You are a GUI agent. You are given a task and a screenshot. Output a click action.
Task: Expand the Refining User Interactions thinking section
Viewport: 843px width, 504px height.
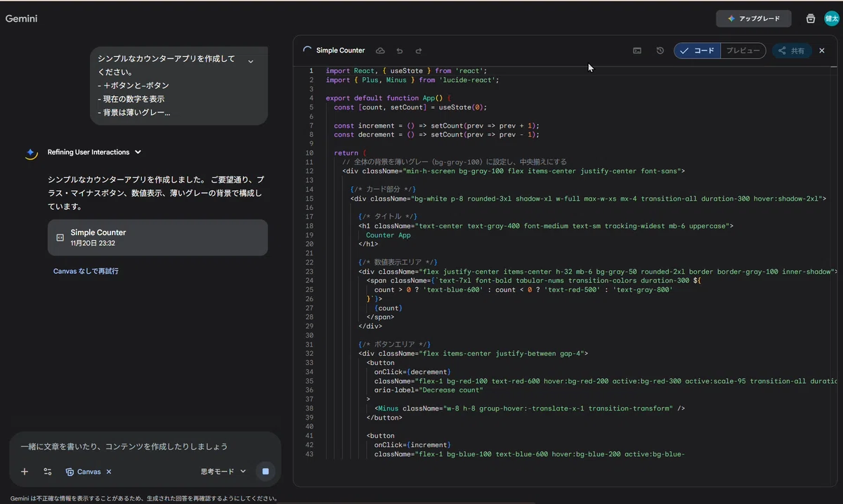(94, 152)
